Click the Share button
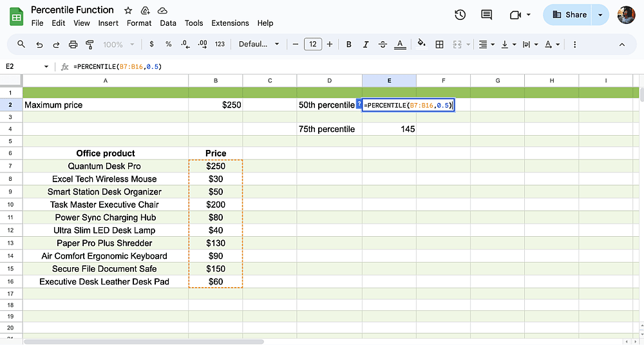Viewport: 644px width, 345px height. pyautogui.click(x=569, y=15)
